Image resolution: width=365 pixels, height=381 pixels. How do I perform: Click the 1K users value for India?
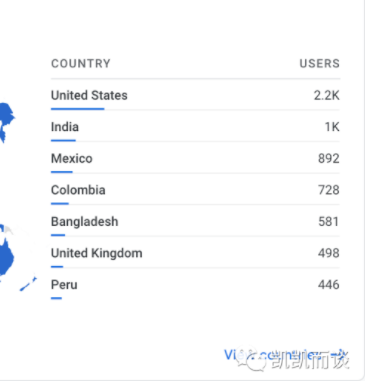(x=332, y=127)
